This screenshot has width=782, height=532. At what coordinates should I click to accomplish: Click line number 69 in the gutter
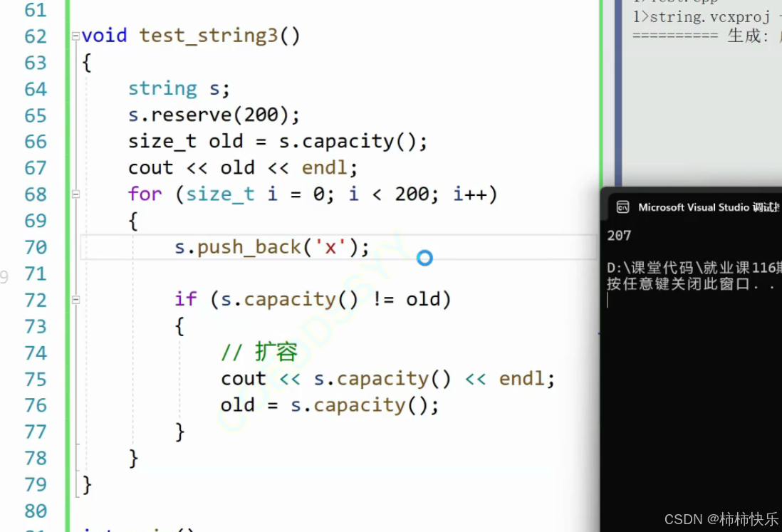coord(36,221)
